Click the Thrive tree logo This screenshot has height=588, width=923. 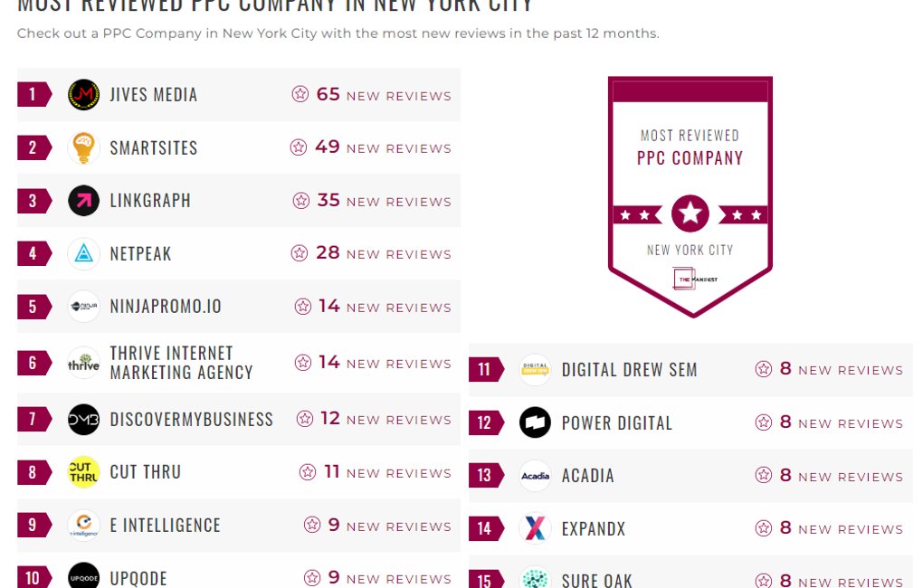point(83,363)
